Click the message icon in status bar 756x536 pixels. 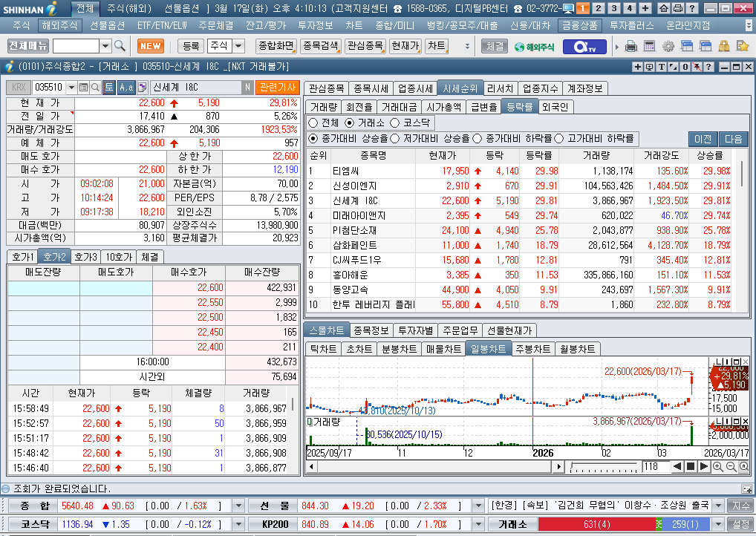tap(746, 488)
